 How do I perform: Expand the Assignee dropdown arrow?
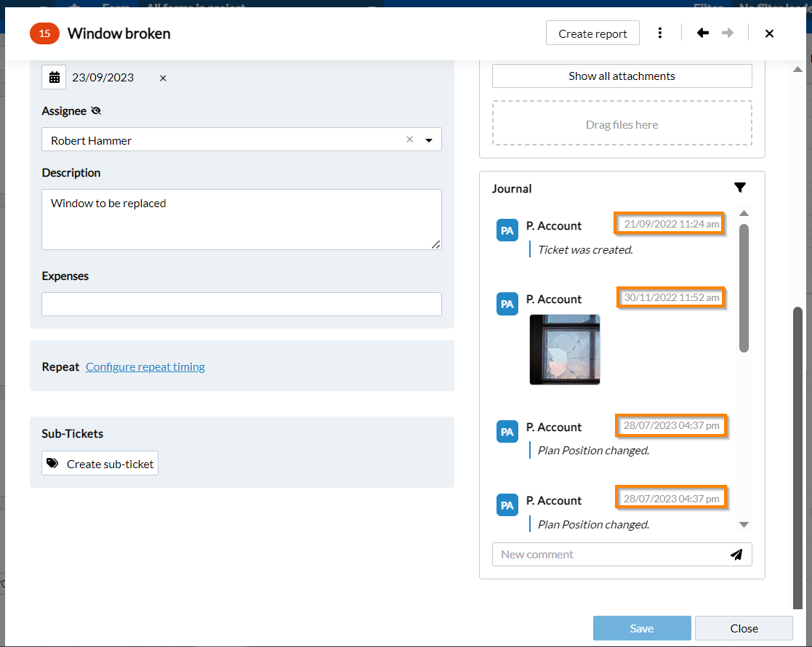[x=429, y=140]
